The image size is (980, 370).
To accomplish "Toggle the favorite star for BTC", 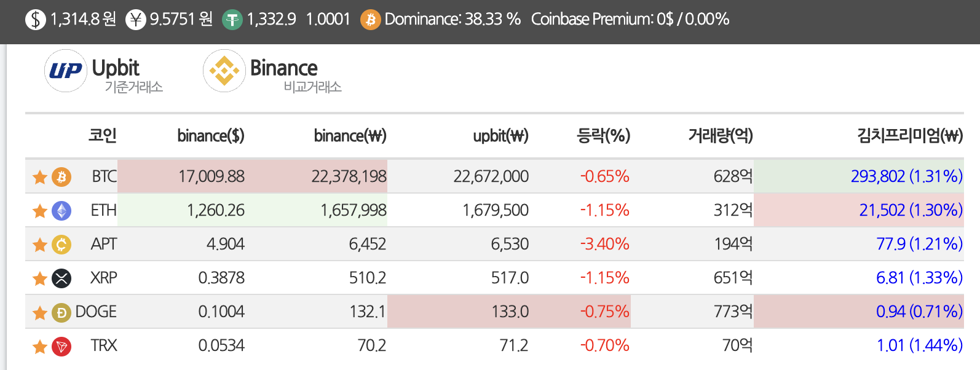I will [x=40, y=177].
